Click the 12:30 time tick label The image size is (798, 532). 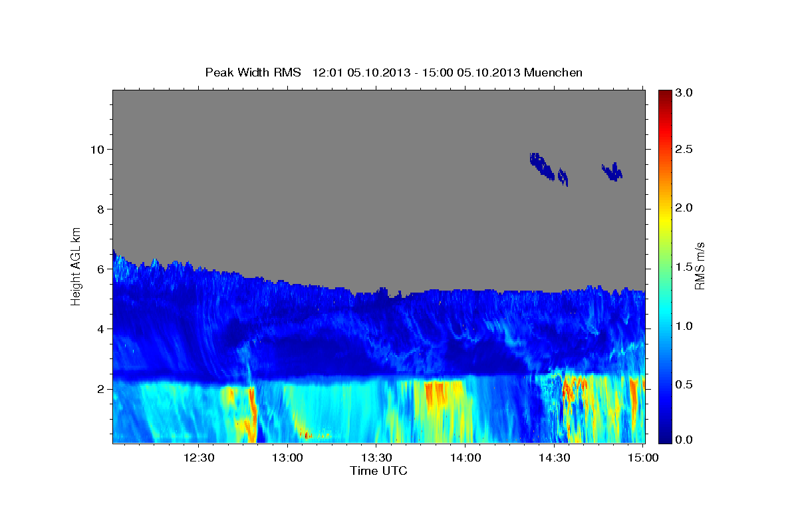click(x=198, y=458)
